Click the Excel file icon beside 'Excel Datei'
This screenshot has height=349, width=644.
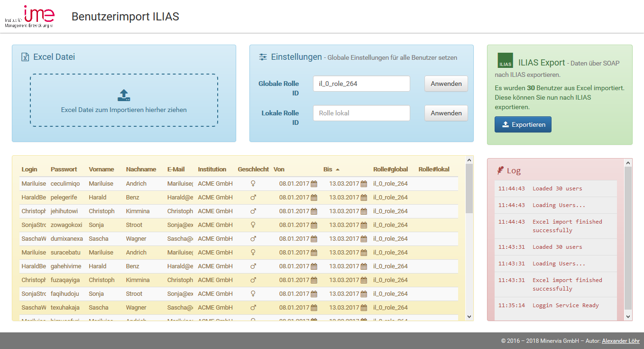pos(25,57)
